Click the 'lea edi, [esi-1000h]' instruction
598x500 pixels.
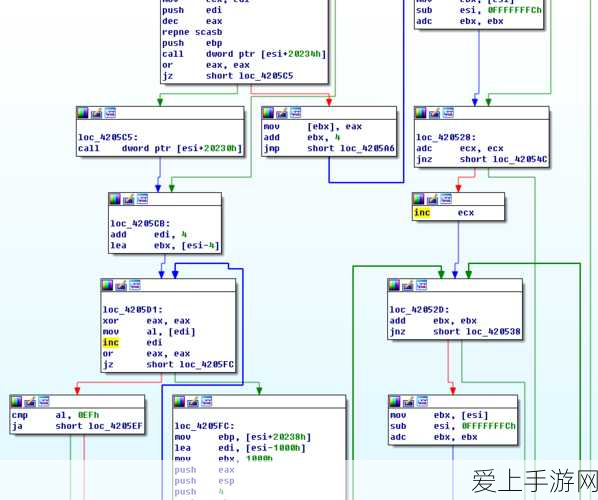240,448
